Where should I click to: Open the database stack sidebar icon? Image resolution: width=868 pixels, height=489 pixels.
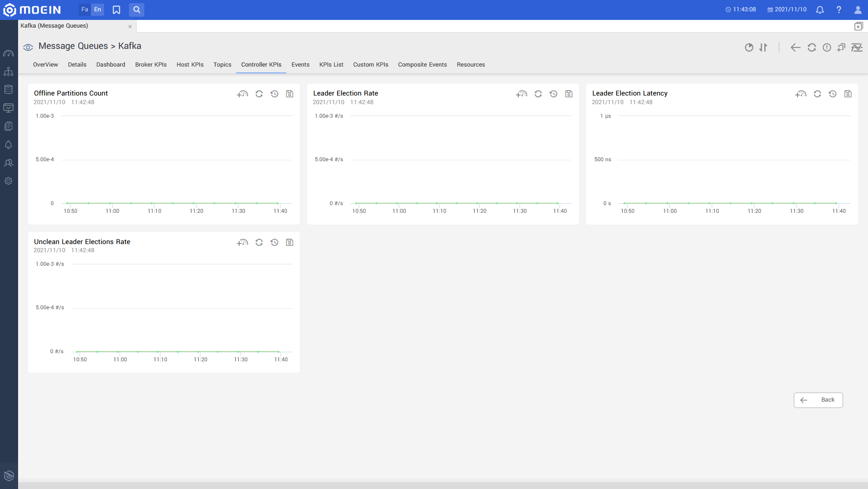coord(9,90)
